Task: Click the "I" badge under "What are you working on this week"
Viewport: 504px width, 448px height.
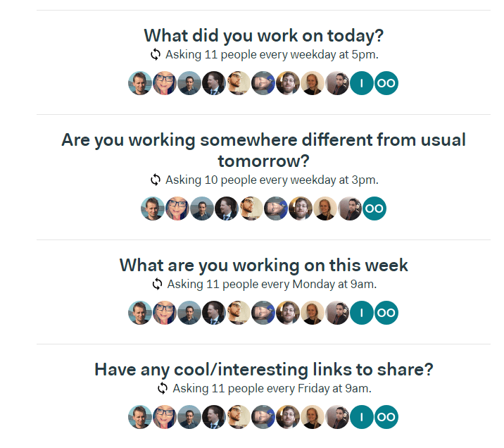Action: tap(362, 313)
